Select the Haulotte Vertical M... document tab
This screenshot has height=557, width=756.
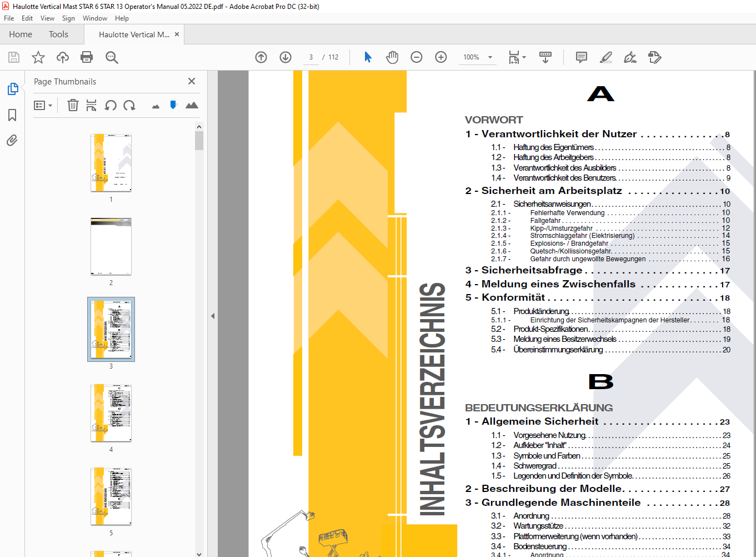coord(134,34)
